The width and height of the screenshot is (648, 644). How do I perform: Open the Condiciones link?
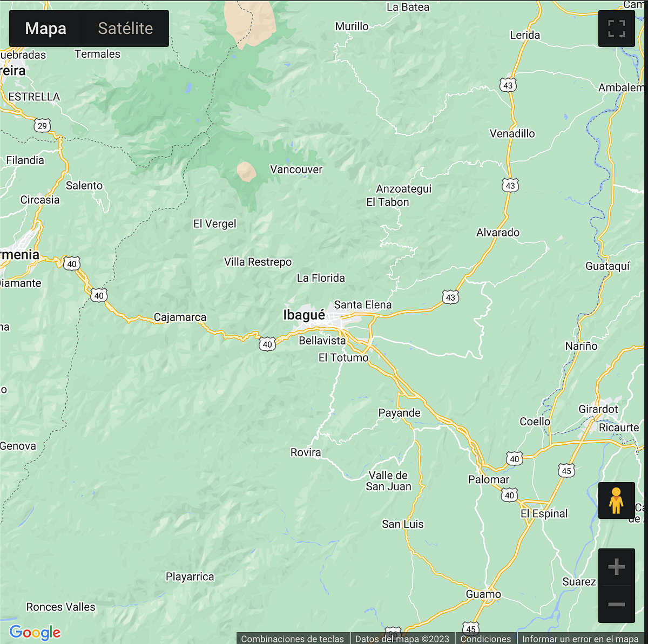[487, 638]
